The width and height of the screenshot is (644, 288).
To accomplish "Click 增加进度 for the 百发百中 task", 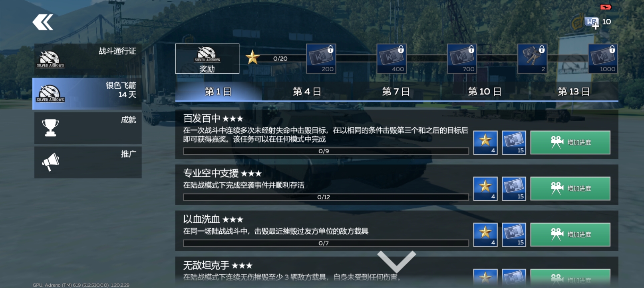I will pos(570,142).
